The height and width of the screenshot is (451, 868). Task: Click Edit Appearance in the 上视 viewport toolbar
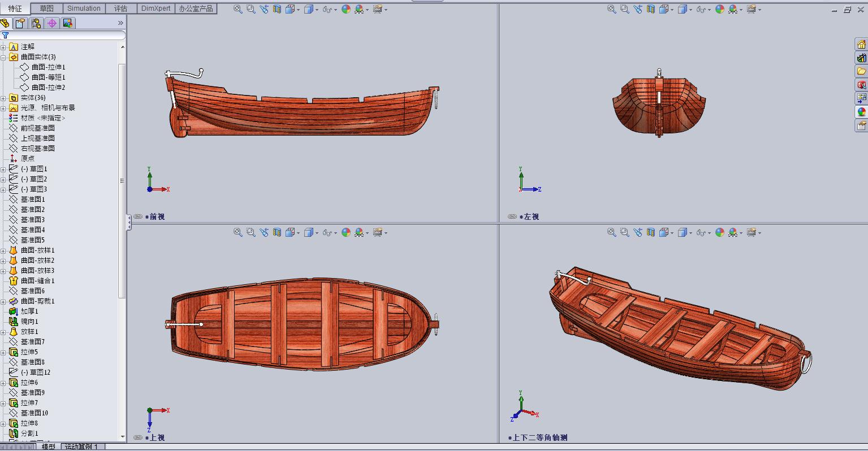[x=346, y=232]
